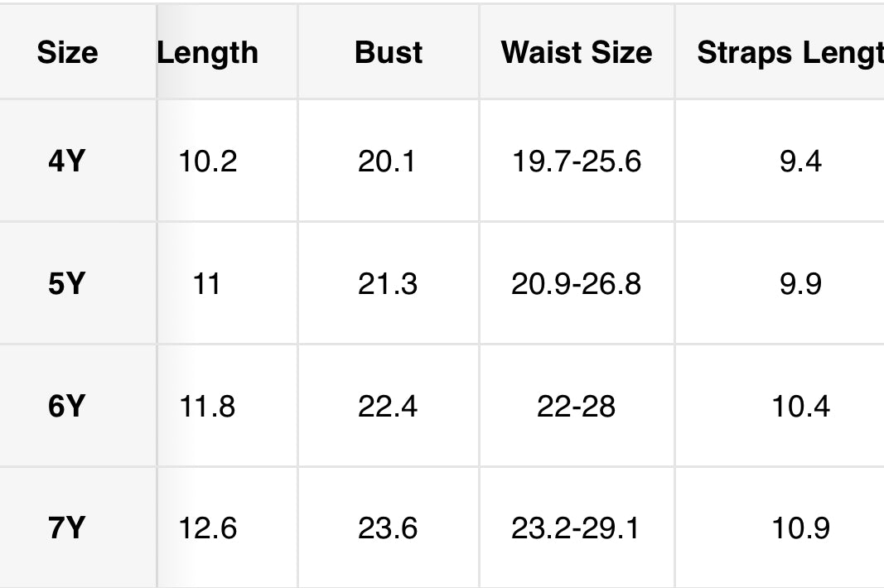Click the 21.3 bust value cell
Viewport: 884px width, 588px height.
click(389, 283)
